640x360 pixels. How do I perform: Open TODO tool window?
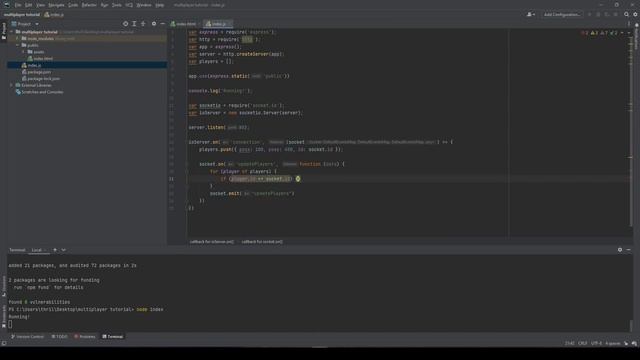60,337
